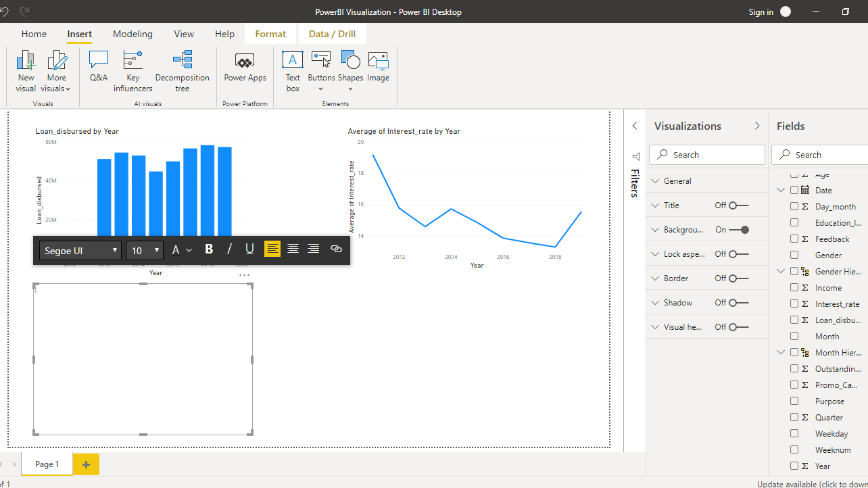Open the Data / Drill tab
Image resolution: width=868 pixels, height=488 pixels.
tap(332, 34)
